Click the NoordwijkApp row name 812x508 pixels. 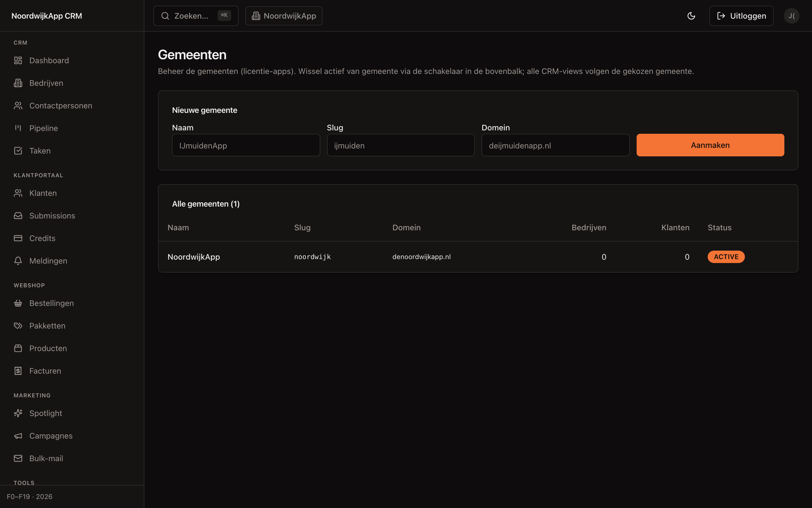click(x=194, y=257)
